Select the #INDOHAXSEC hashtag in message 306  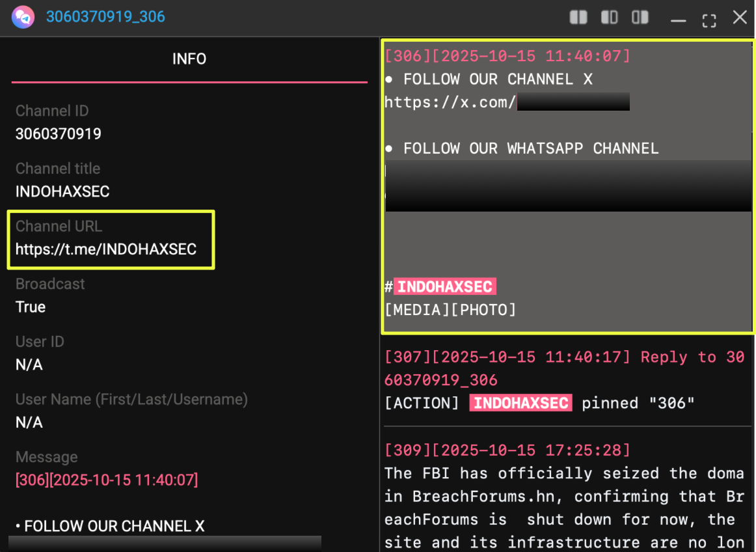444,286
